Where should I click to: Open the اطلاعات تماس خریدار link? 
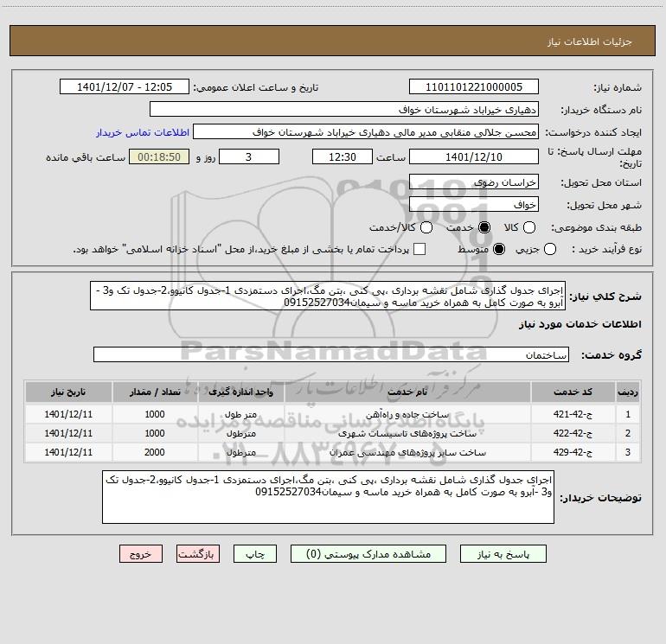pos(143,132)
